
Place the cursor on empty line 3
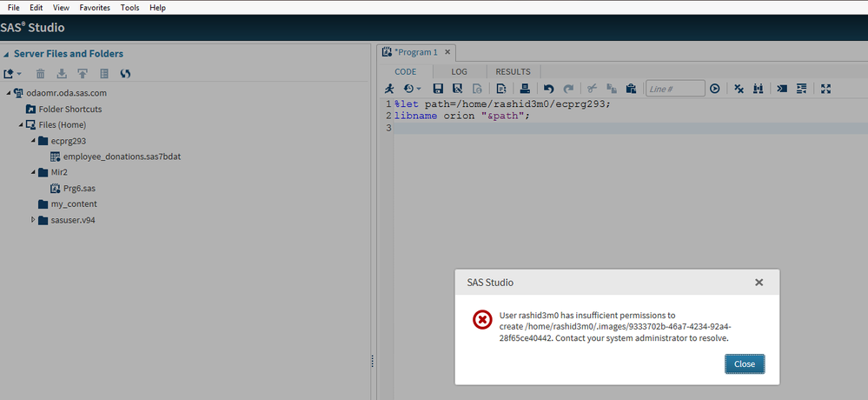[631, 128]
